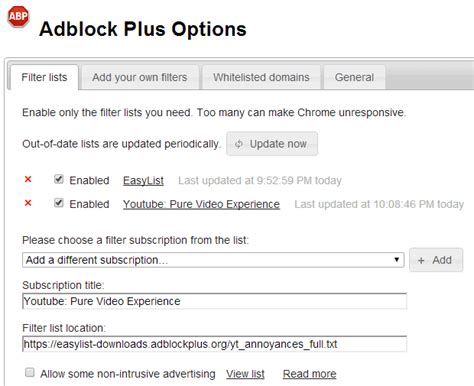Click the View list link

245,374
